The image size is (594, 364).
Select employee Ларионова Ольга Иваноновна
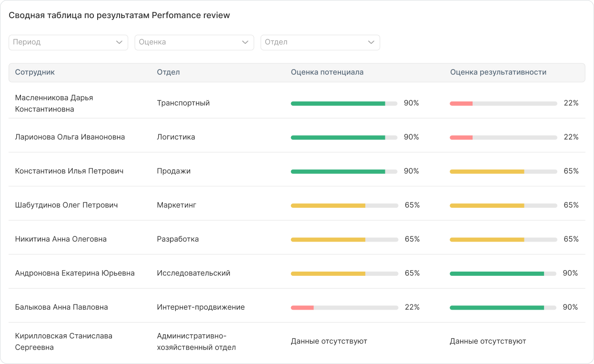[x=70, y=137]
